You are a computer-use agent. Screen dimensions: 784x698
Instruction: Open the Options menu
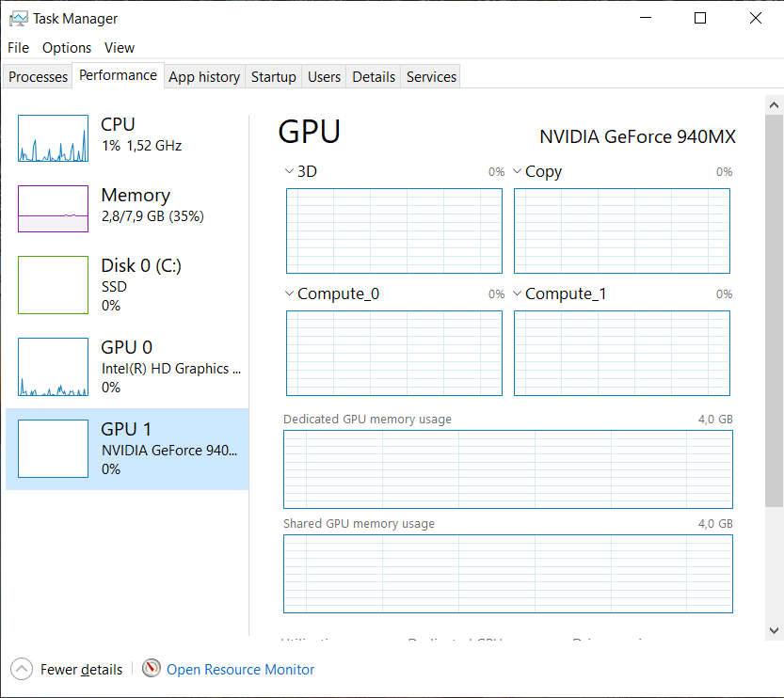(x=67, y=47)
